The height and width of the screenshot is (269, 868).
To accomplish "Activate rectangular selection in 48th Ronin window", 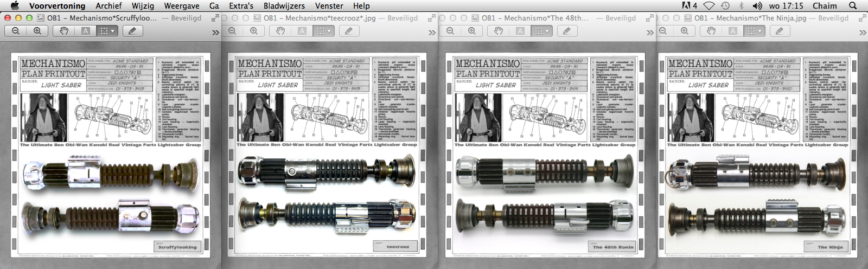I will coord(538,31).
